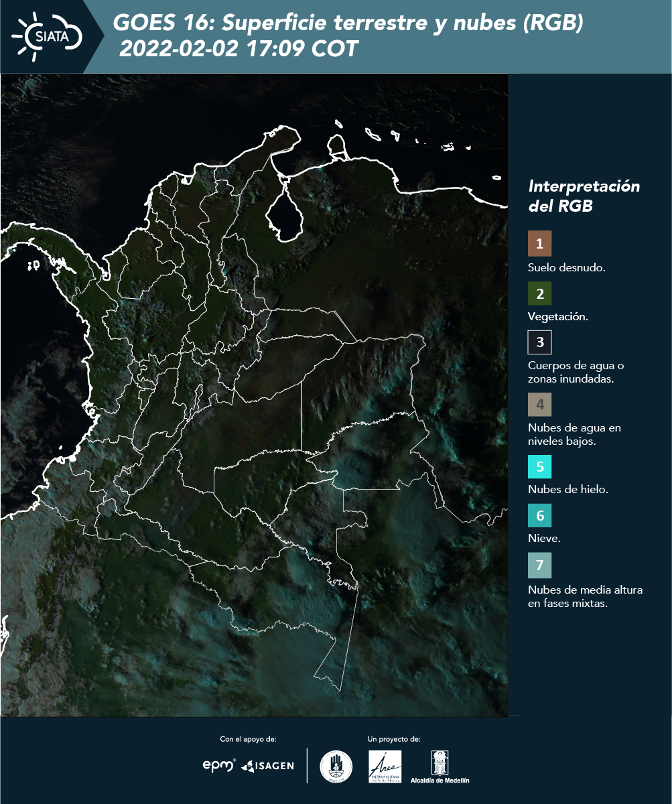Viewport: 672px width, 804px height.
Task: Click the 'Nubes de hielo.' label
Action: click(568, 490)
